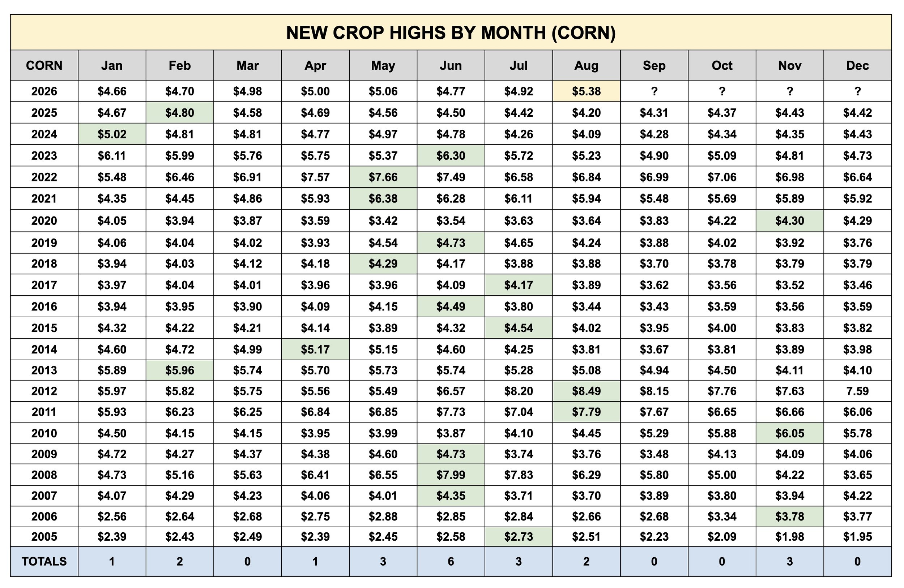Click the 2014 April $5.17 cell

(x=315, y=349)
